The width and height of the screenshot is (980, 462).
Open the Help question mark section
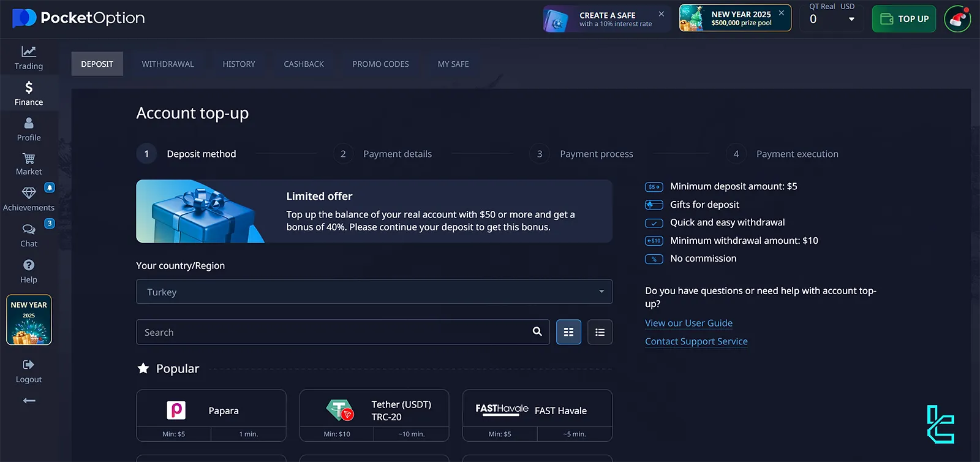point(29,271)
